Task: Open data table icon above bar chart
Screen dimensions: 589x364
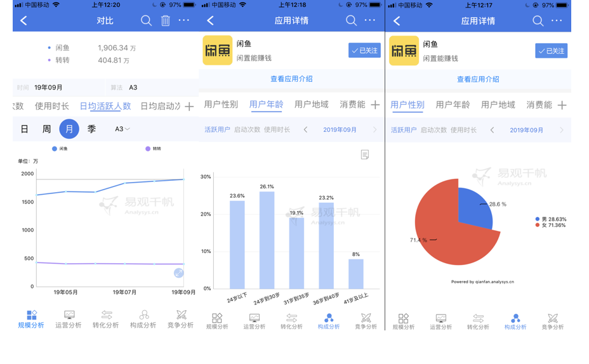Action: coord(365,154)
